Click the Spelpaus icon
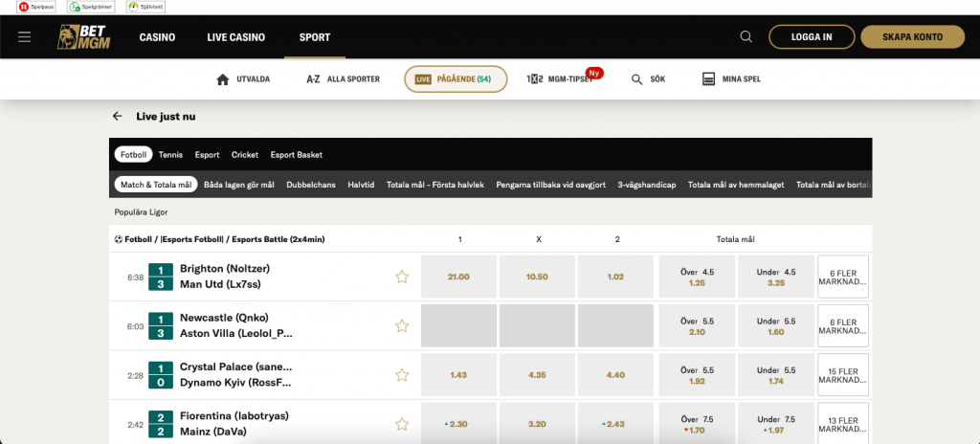This screenshot has width=980, height=444. click(x=38, y=7)
